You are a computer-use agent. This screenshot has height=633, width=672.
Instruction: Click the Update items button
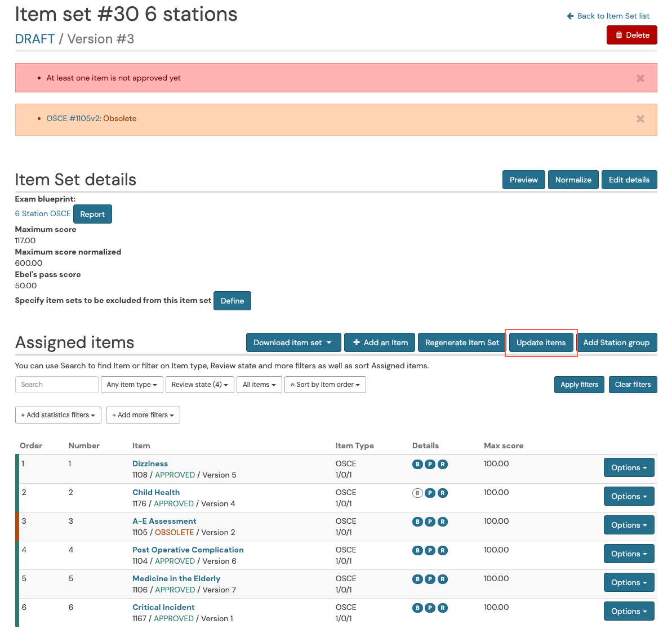click(x=541, y=342)
